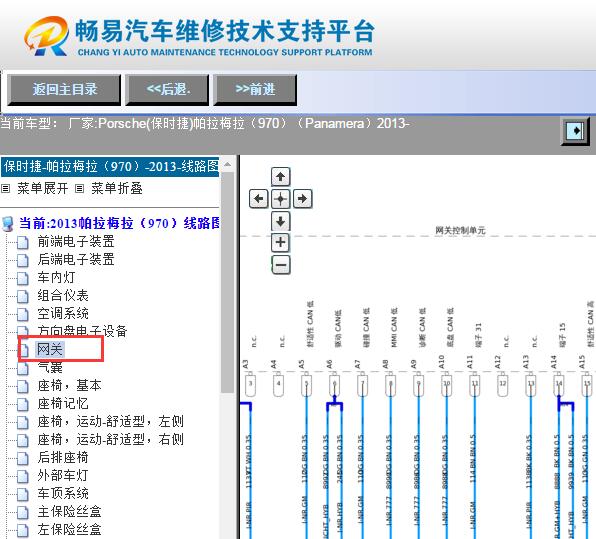The height and width of the screenshot is (539, 596).
Task: Select the 保时捷-帕拉梅拉（970）-2013-线路图 header
Action: pos(110,167)
